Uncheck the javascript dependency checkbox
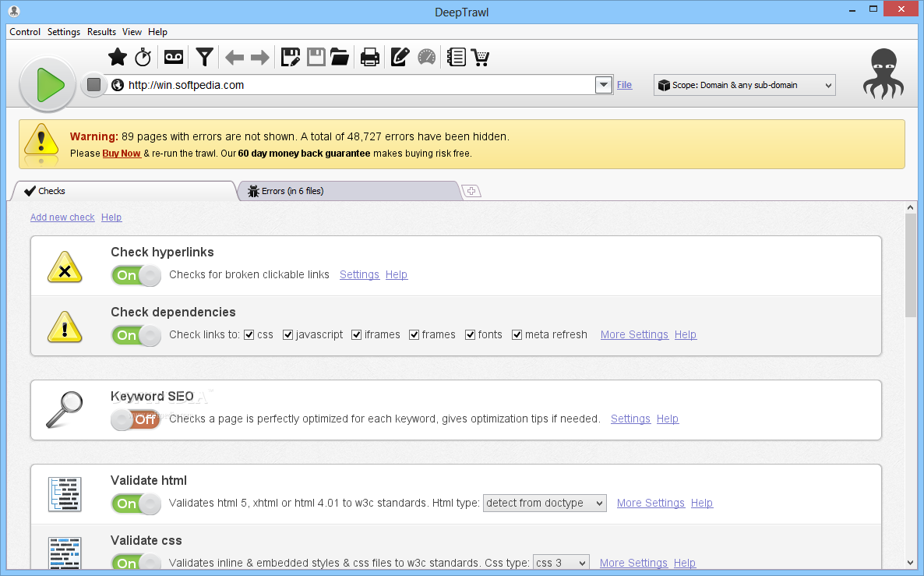This screenshot has width=924, height=576. 287,335
